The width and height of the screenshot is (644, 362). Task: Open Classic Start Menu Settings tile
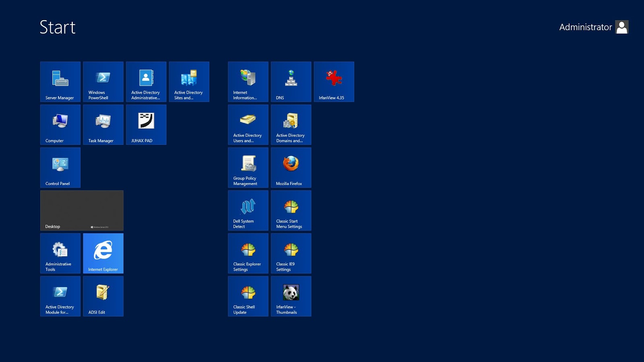coord(291,210)
